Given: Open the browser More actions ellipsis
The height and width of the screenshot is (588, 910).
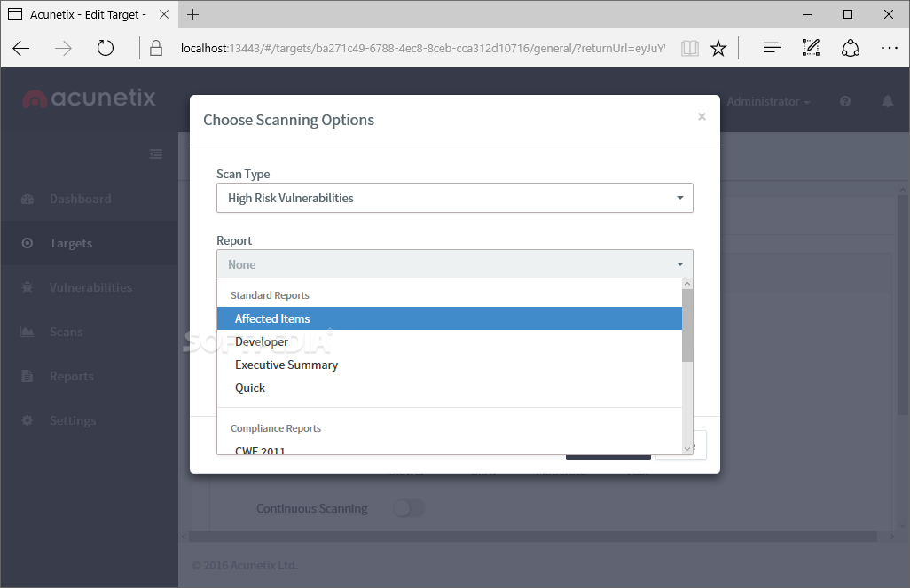Looking at the screenshot, I should [889, 48].
